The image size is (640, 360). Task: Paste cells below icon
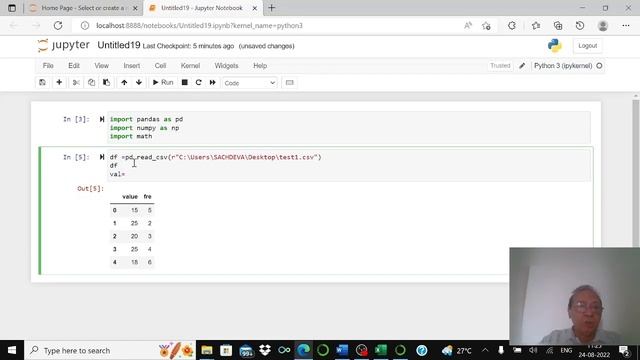[107, 82]
